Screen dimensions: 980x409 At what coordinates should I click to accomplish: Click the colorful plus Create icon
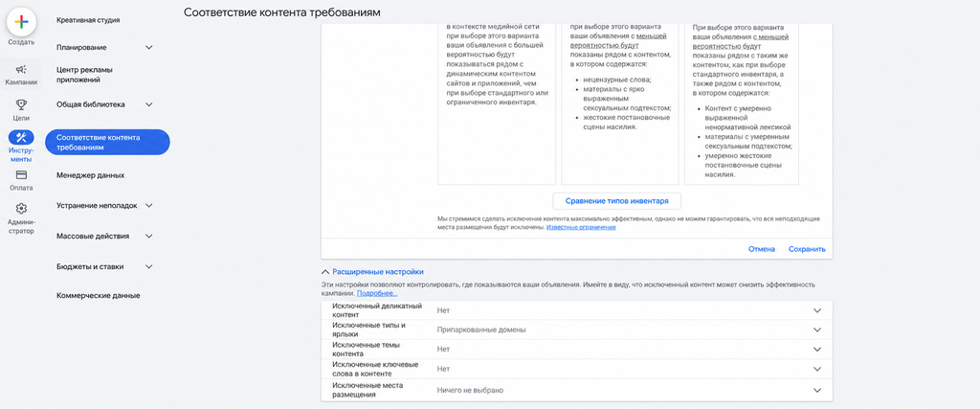(x=21, y=21)
